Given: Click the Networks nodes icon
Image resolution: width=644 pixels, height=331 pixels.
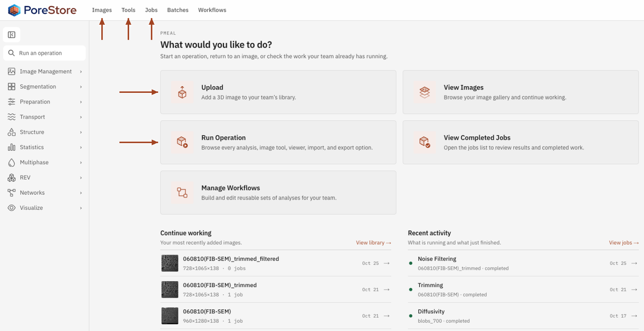Looking at the screenshot, I should tap(12, 193).
